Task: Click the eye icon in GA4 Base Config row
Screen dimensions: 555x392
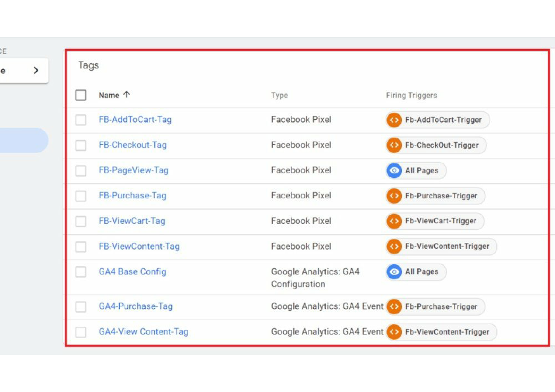Action: (394, 271)
